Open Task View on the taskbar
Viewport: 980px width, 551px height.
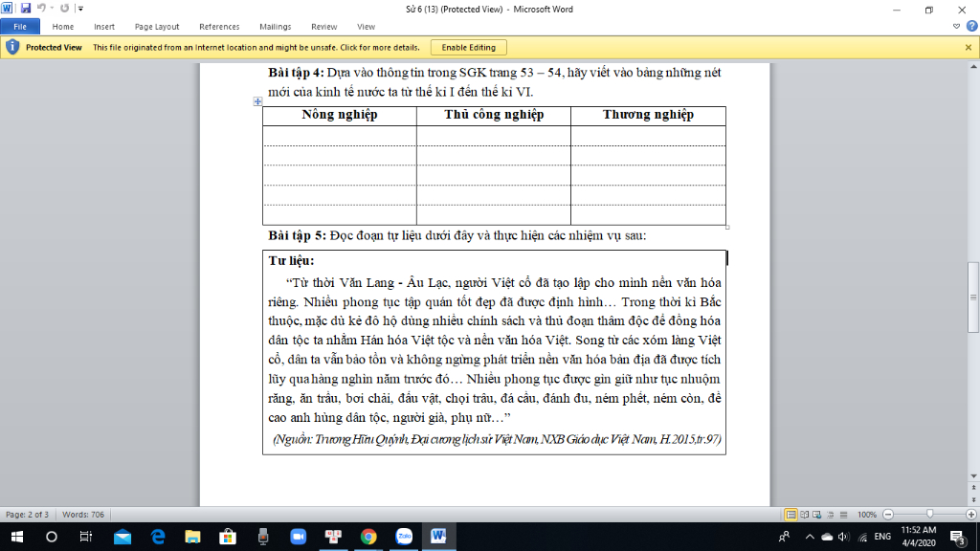click(85, 537)
